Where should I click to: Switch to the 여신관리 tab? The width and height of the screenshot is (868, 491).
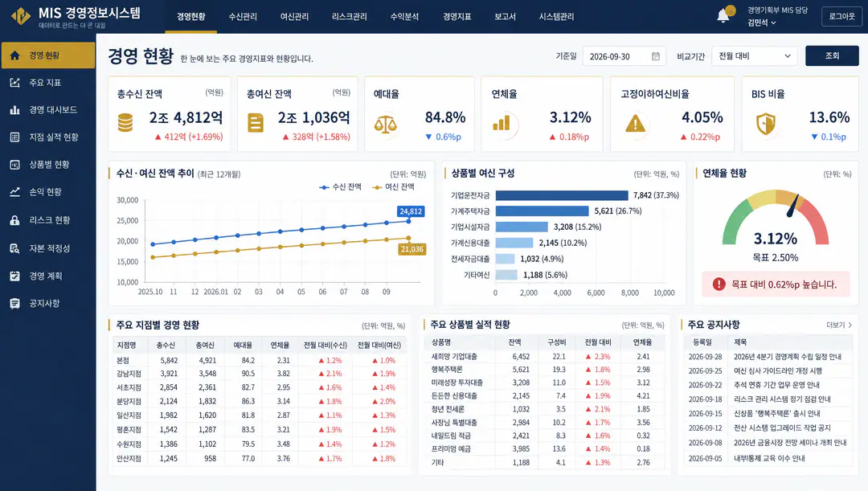294,17
